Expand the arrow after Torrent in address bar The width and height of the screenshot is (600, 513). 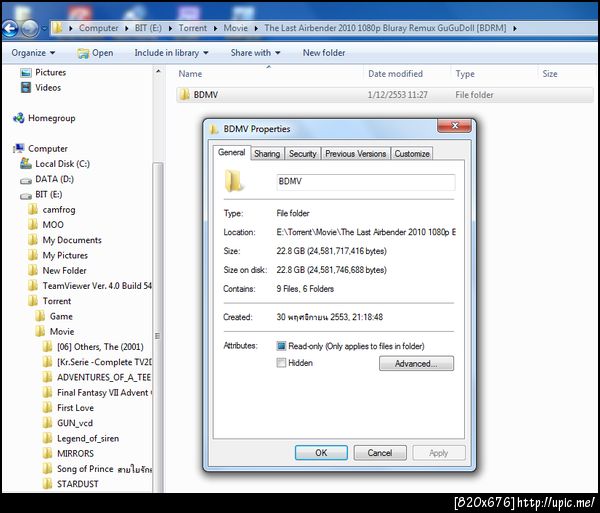(215, 28)
